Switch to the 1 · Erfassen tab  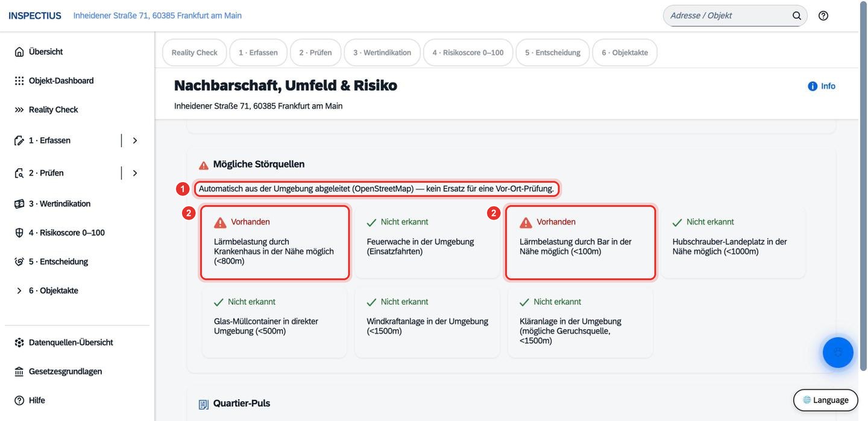tap(258, 52)
